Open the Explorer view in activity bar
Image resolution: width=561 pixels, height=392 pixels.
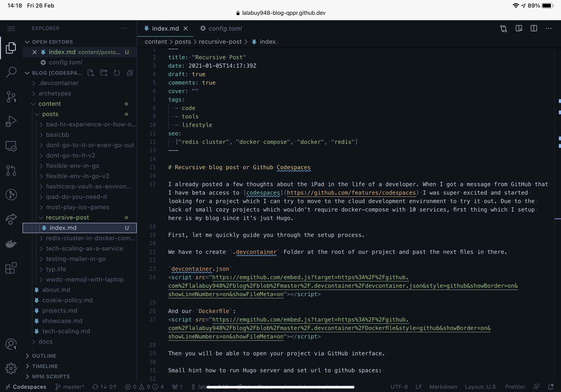click(11, 48)
